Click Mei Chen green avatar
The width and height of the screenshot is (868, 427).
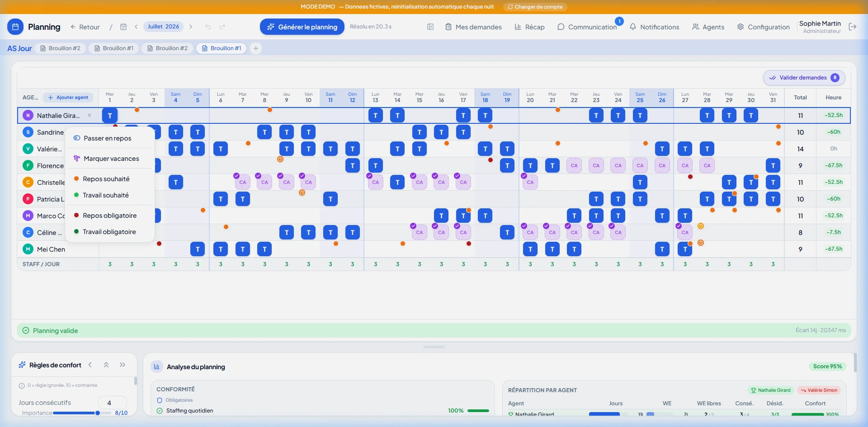(x=28, y=249)
